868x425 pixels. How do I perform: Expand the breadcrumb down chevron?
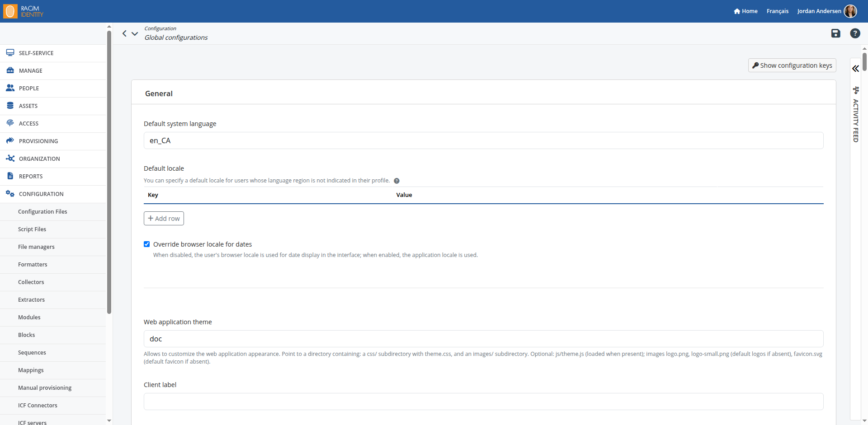(x=135, y=33)
